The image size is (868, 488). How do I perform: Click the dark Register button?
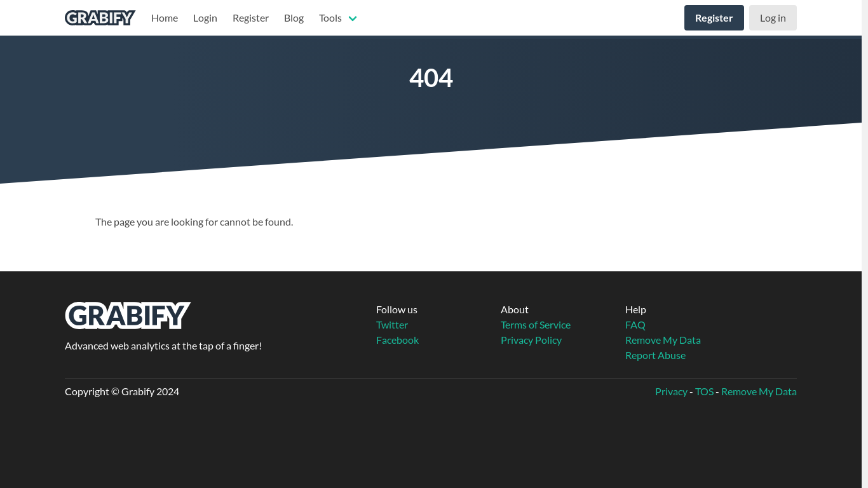coord(714,18)
